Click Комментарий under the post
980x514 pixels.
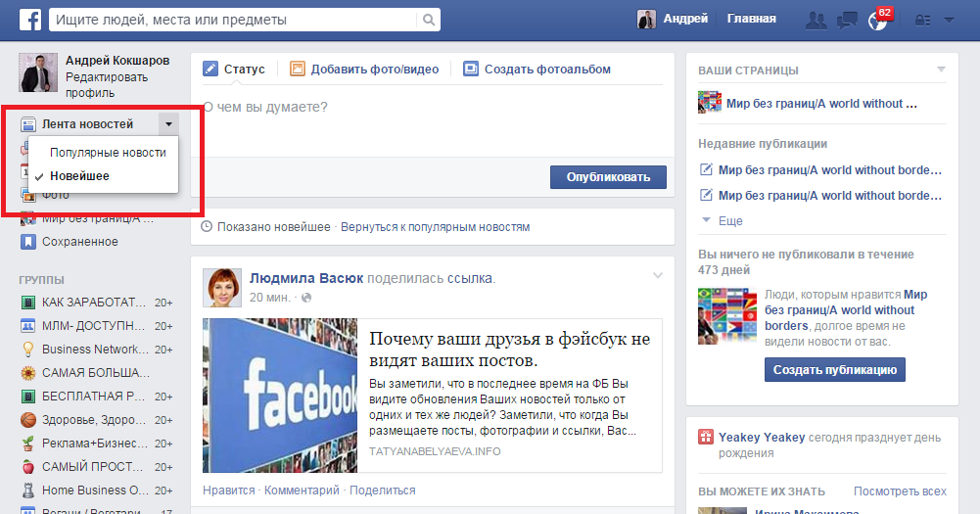[x=302, y=491]
